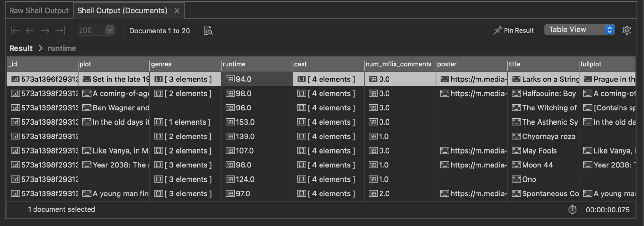Click the string icon in the Moon 44 cell
644x226 pixels.
(x=516, y=165)
